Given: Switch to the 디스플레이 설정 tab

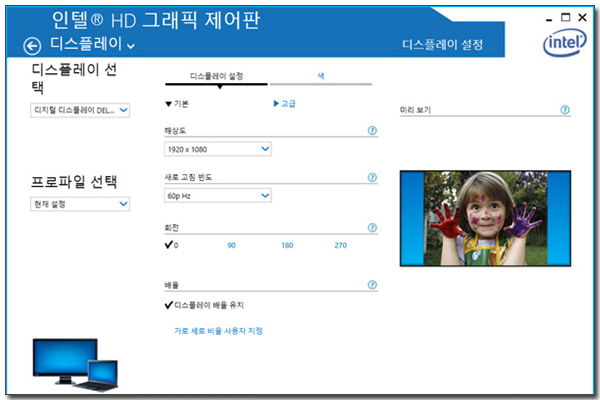Looking at the screenshot, I should (217, 76).
